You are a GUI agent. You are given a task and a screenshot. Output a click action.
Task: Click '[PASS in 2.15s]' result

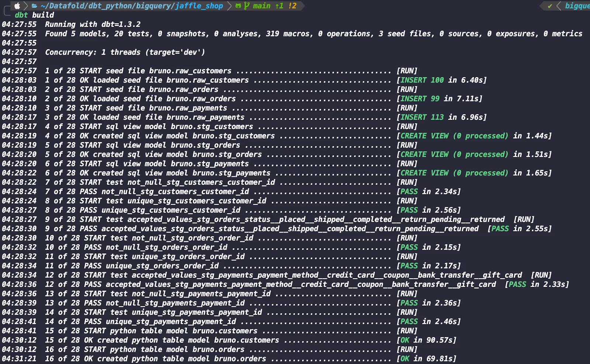pyautogui.click(x=429, y=247)
